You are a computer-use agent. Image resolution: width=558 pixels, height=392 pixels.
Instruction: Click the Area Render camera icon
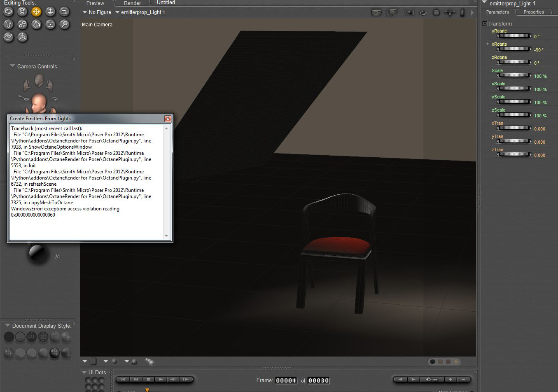click(391, 12)
